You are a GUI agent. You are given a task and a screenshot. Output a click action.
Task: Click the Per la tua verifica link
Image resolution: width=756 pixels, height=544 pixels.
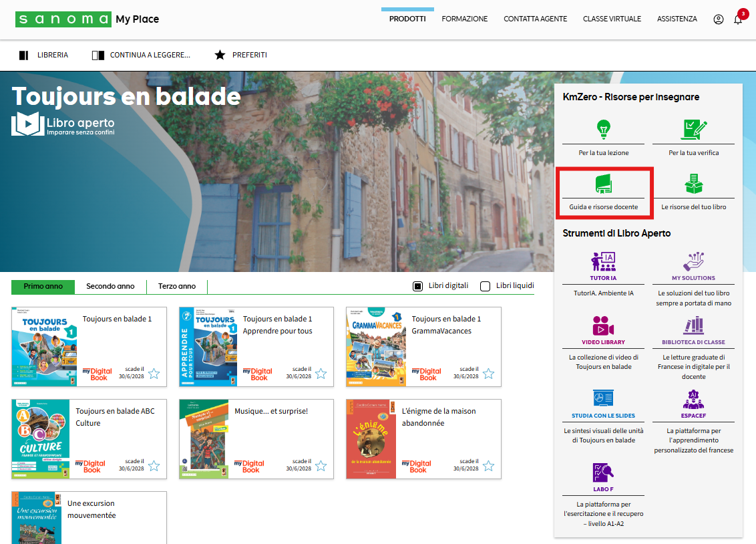tap(693, 153)
